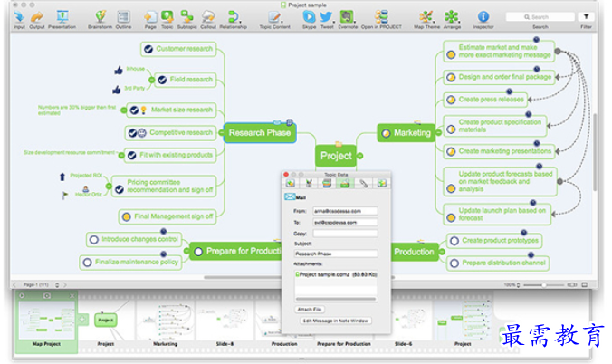Tweet the map using the toolbar
Image resolution: width=612 pixels, height=364 pixels.
tap(327, 20)
